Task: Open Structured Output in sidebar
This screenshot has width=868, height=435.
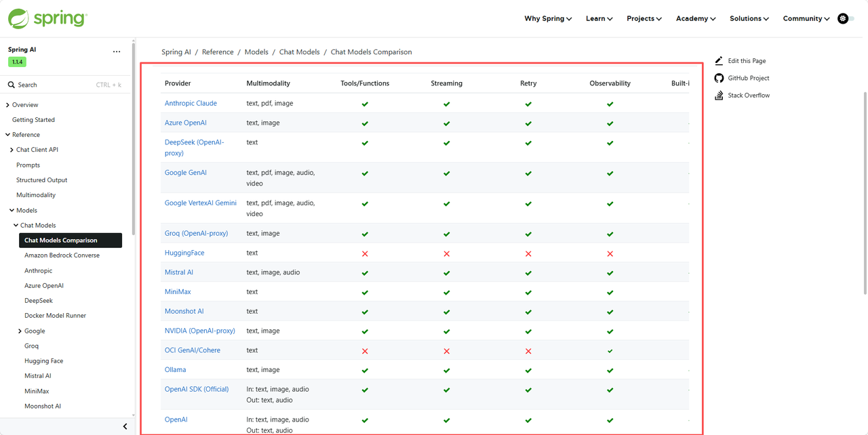Action: (41, 180)
